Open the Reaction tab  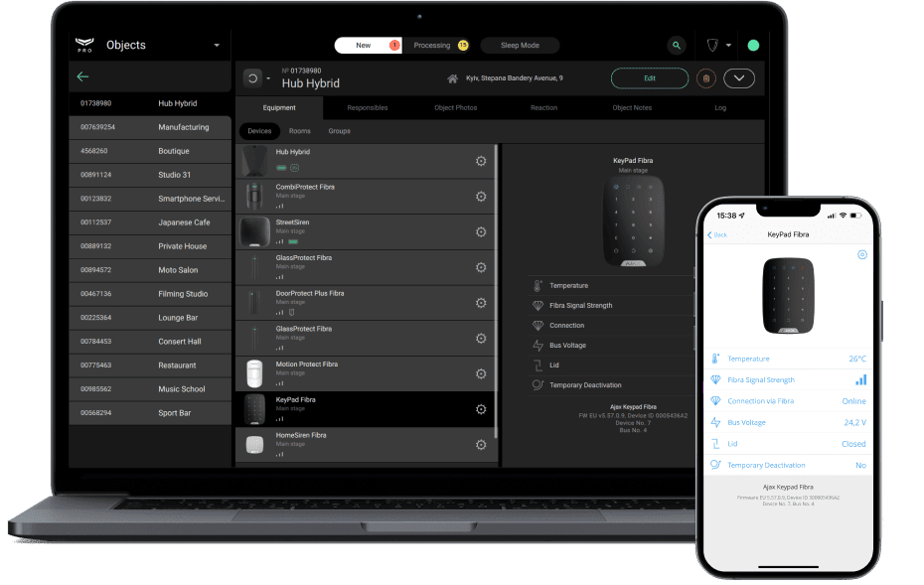pyautogui.click(x=543, y=108)
